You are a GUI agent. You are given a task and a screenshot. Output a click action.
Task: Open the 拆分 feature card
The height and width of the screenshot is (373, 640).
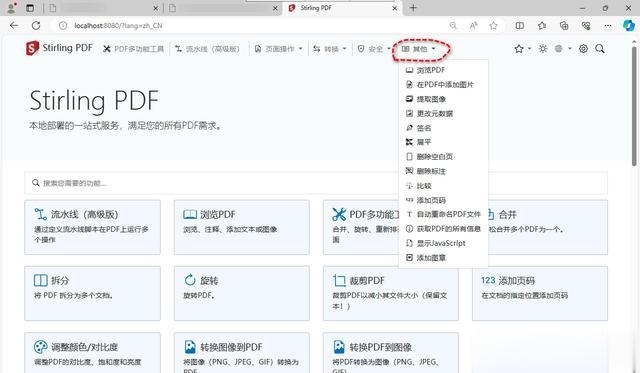93,293
